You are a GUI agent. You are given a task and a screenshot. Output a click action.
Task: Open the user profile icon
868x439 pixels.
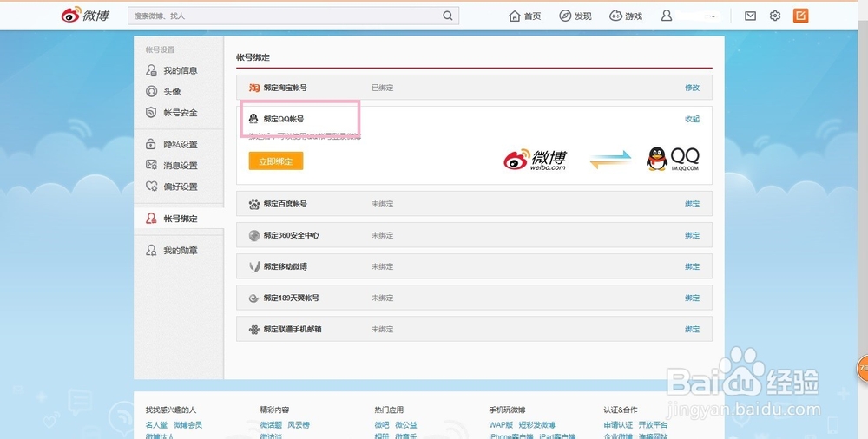667,16
